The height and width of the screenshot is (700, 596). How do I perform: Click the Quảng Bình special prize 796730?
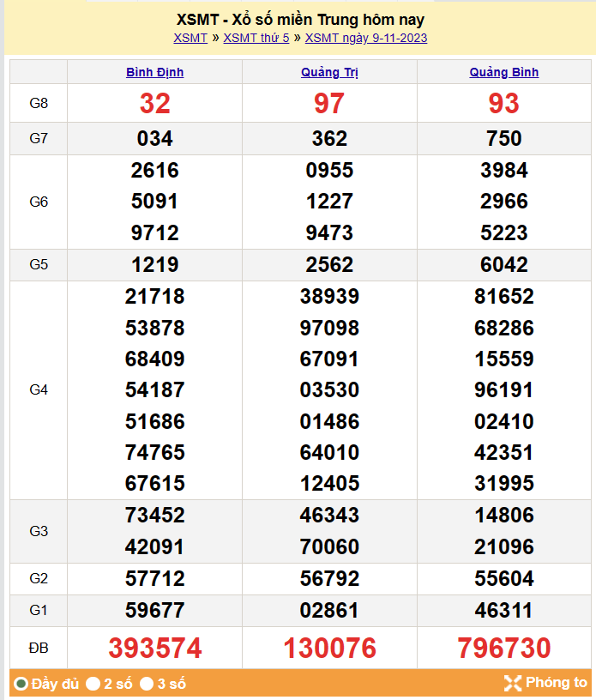(x=504, y=648)
